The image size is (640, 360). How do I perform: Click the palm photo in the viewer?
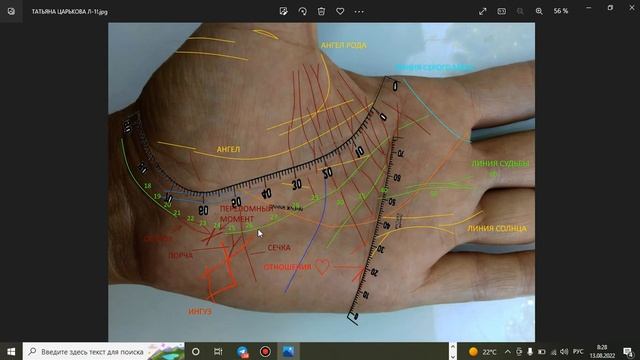pyautogui.click(x=321, y=182)
